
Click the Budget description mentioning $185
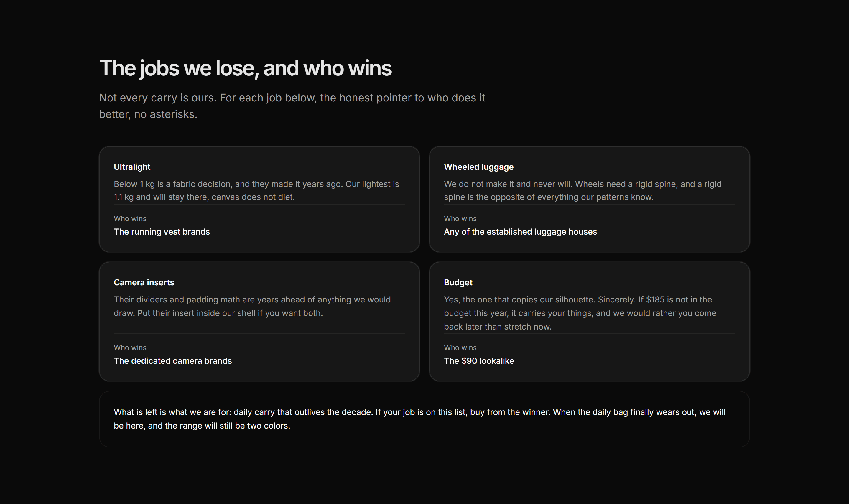point(580,313)
